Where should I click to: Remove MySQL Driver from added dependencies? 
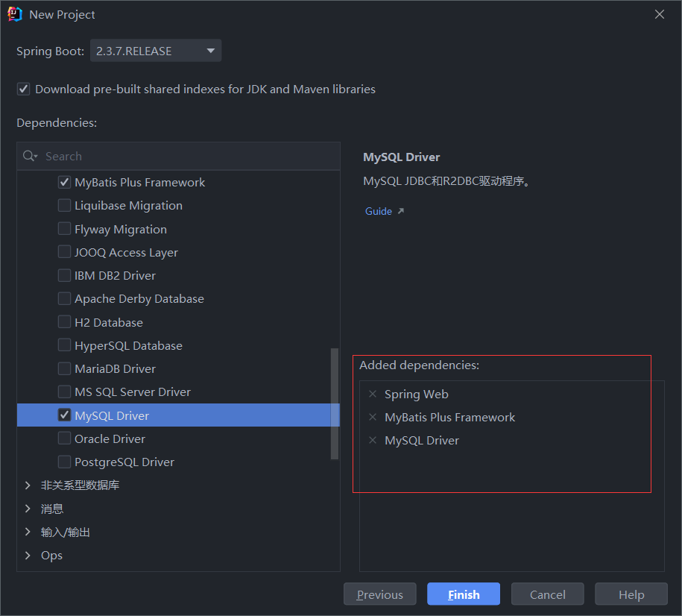point(373,440)
